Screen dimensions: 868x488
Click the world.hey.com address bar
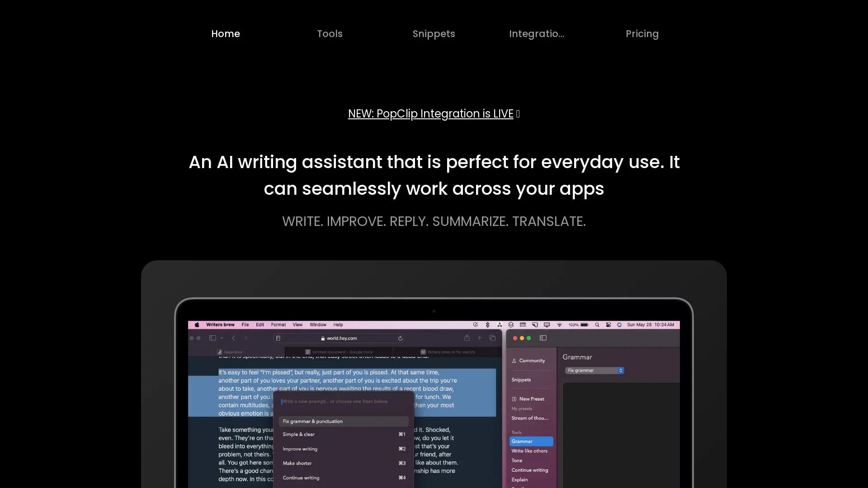[x=342, y=338]
